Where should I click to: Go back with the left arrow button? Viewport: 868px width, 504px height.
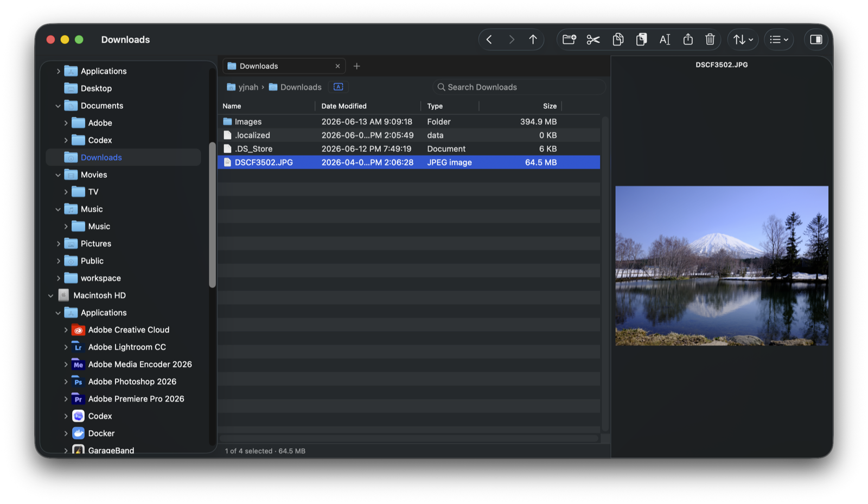[489, 40]
